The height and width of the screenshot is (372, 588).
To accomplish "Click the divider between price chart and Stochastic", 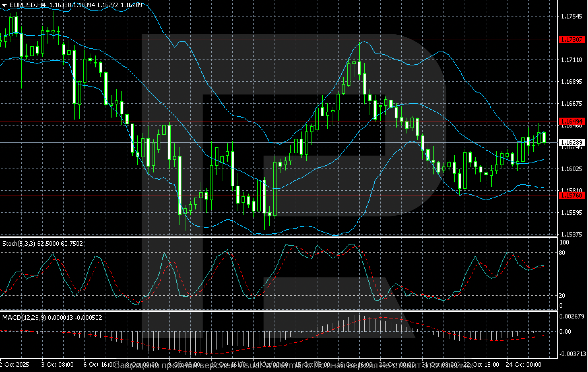I will pos(277,237).
